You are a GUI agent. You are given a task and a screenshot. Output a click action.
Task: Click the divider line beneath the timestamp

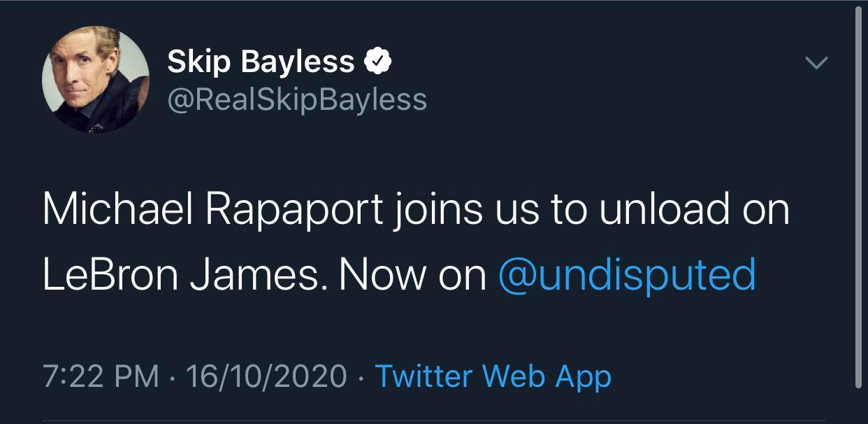pos(433,421)
